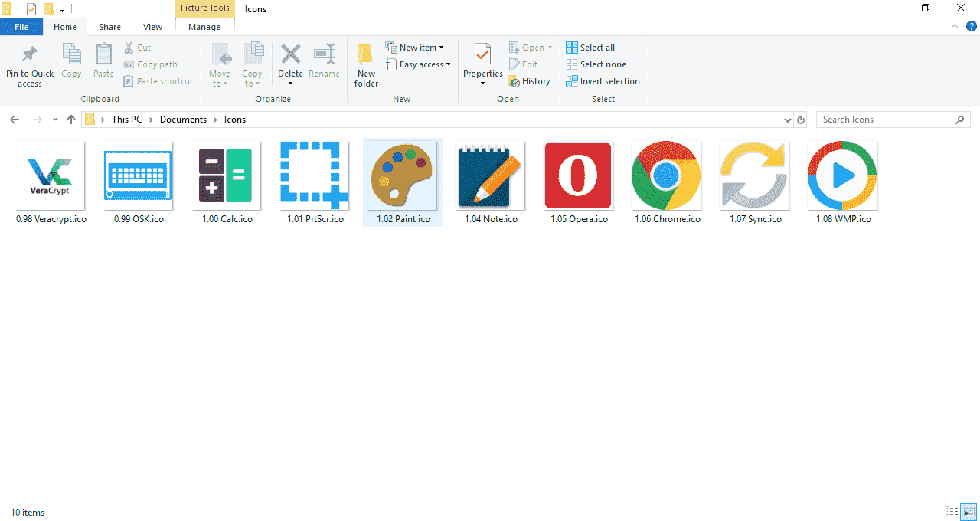Click the Copy ribbon button

[71, 61]
